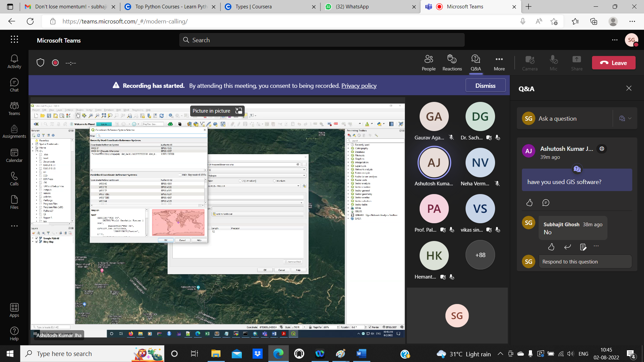Click the Ask a question field
644x362 pixels.
(x=570, y=119)
